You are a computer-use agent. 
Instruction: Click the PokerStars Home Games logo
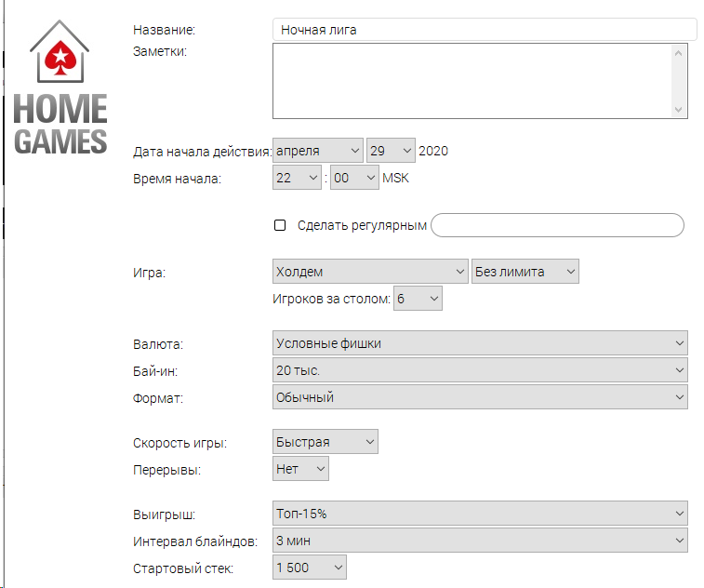pyautogui.click(x=60, y=87)
